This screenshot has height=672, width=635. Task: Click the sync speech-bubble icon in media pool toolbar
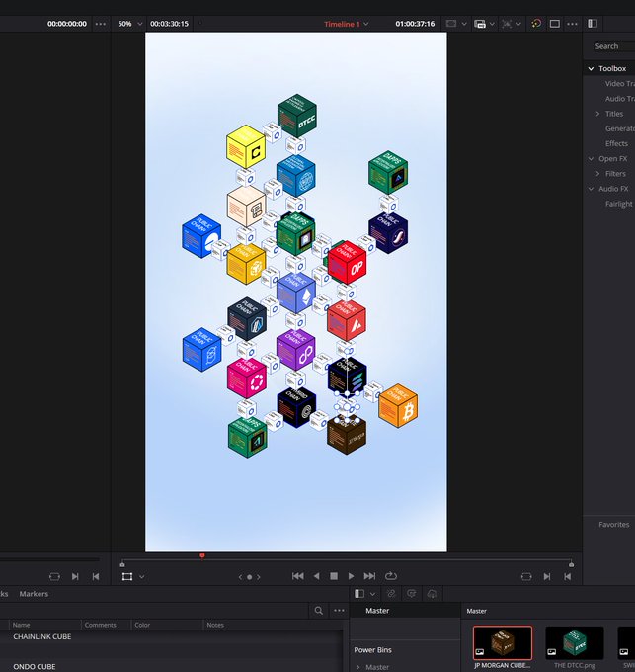click(x=412, y=594)
